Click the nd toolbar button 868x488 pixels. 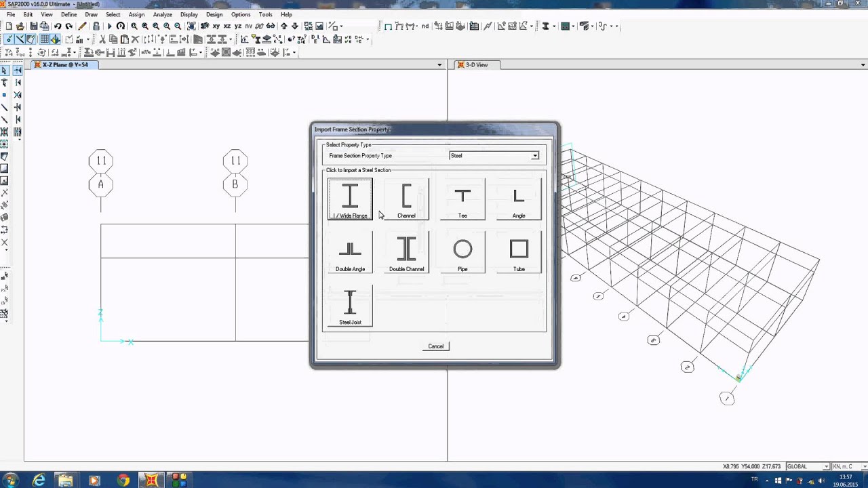click(x=425, y=26)
